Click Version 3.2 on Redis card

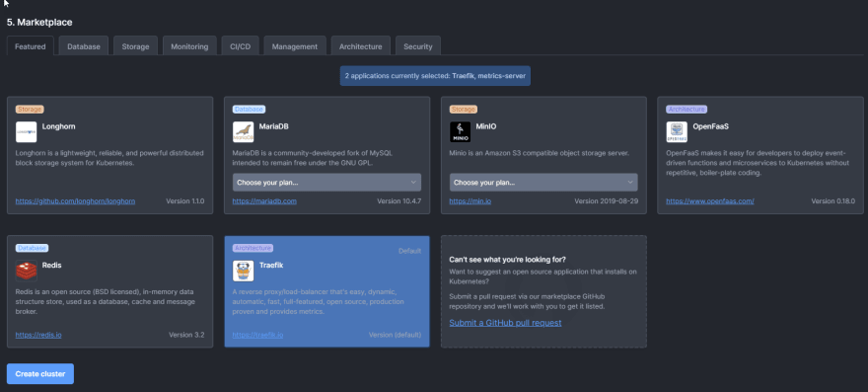click(x=186, y=335)
